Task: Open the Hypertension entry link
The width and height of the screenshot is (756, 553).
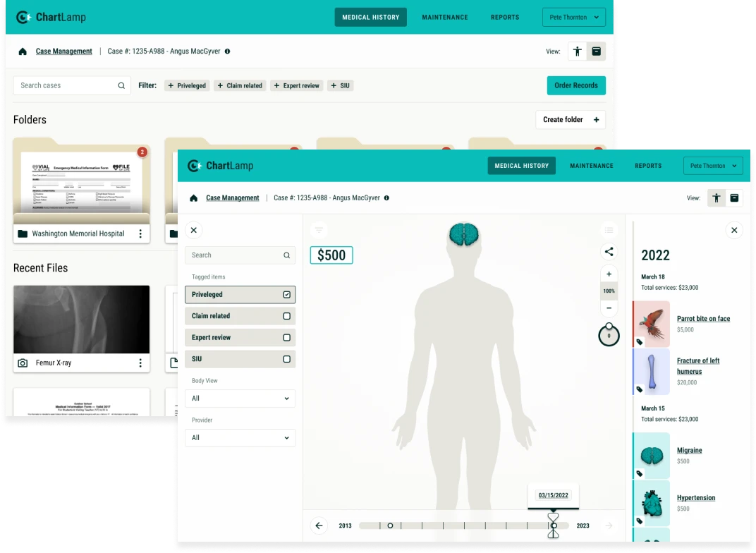Action: pyautogui.click(x=696, y=498)
